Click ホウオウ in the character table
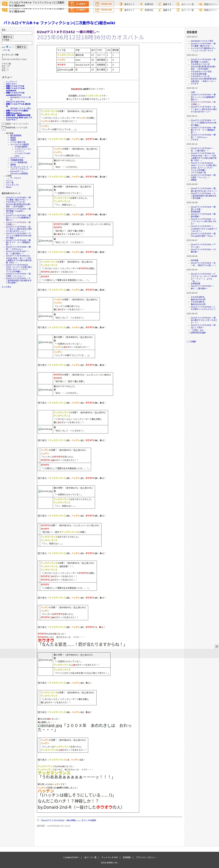This screenshot has height=868, width=219. 61,65
